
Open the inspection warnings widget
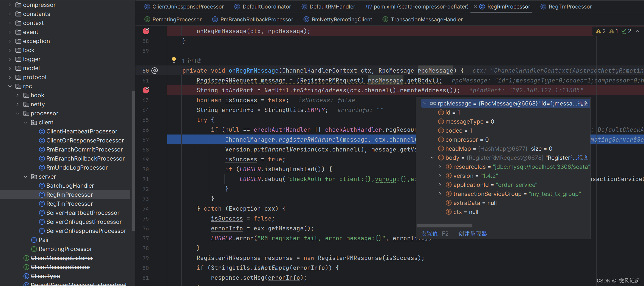tap(613, 31)
